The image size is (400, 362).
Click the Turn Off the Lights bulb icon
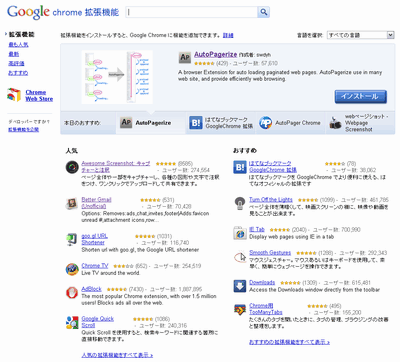[240, 203]
